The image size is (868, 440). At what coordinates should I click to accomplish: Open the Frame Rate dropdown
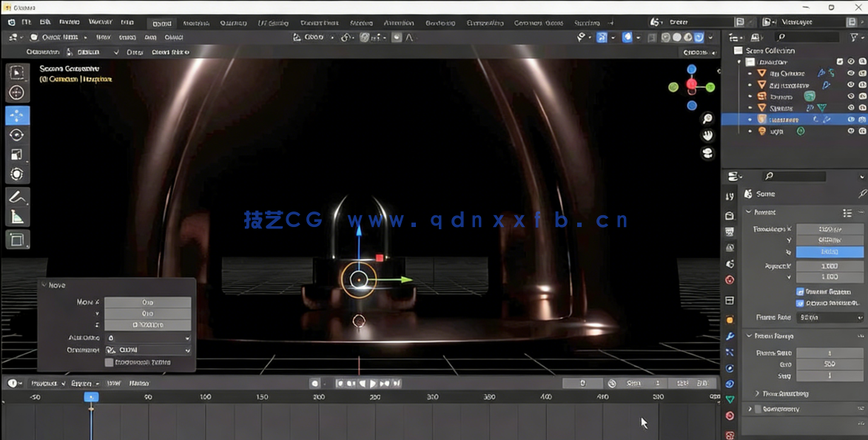pos(829,317)
